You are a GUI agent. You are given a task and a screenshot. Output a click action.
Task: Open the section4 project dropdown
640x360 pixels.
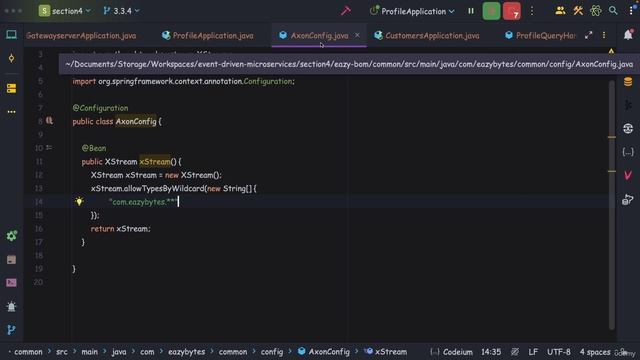(64, 11)
